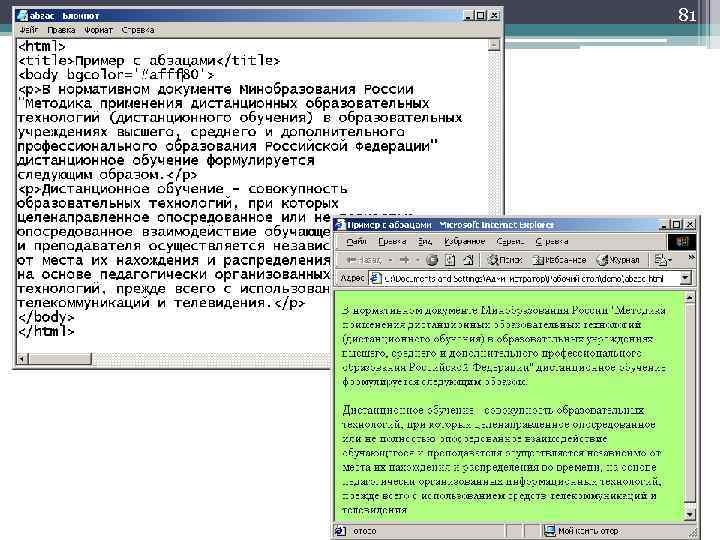The width and height of the screenshot is (720, 540).
Task: Click the closing </html> tag in Notepad
Action: [x=45, y=331]
